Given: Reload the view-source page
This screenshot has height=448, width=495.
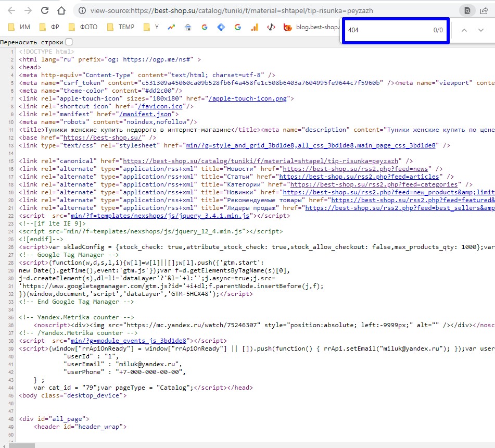Looking at the screenshot, I should coord(45,10).
